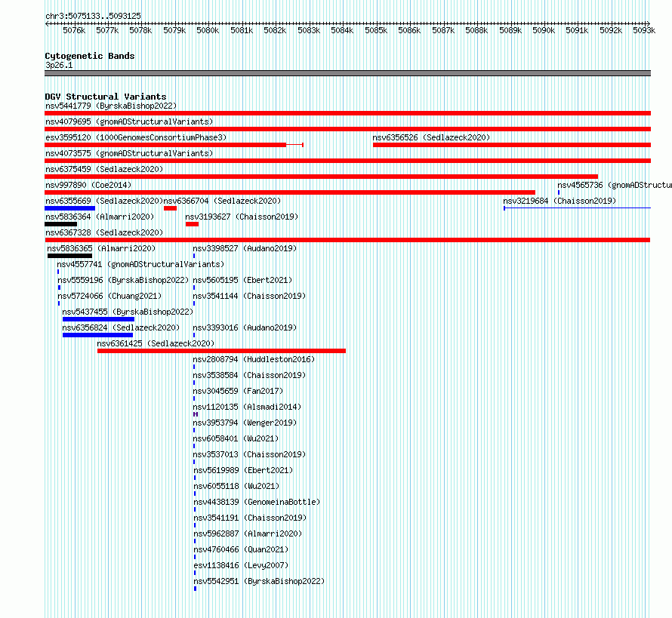Select the nsv5605195 (Ebert2021) label

pos(242,280)
